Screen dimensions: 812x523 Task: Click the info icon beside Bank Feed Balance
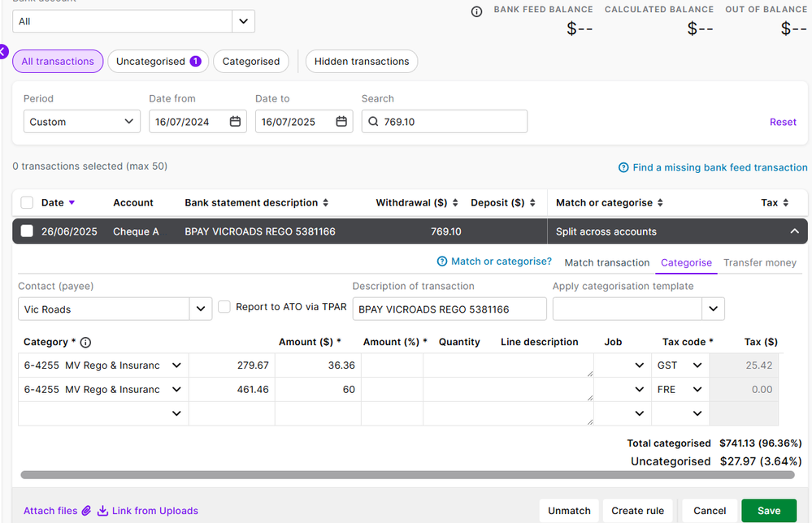tap(477, 11)
